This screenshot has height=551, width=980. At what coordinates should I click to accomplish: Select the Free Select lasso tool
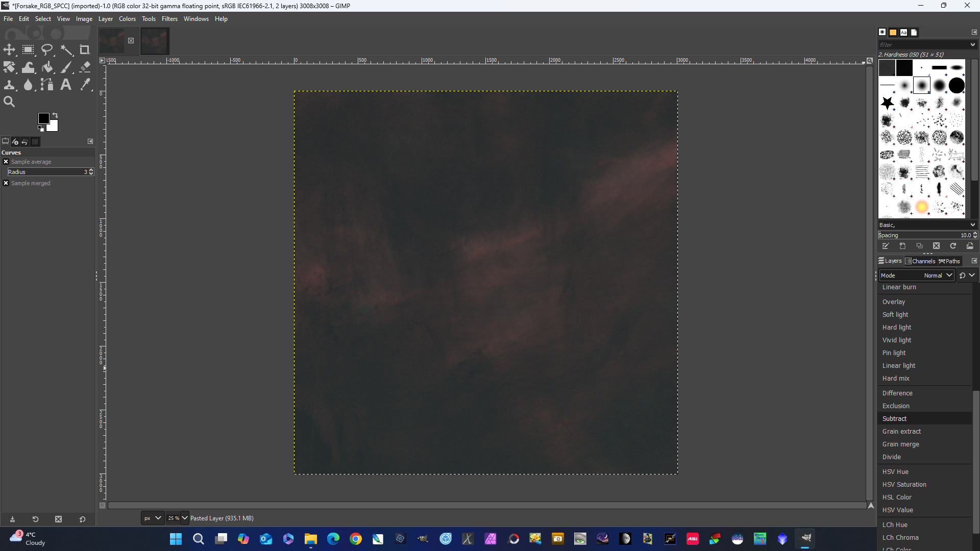coord(47,49)
